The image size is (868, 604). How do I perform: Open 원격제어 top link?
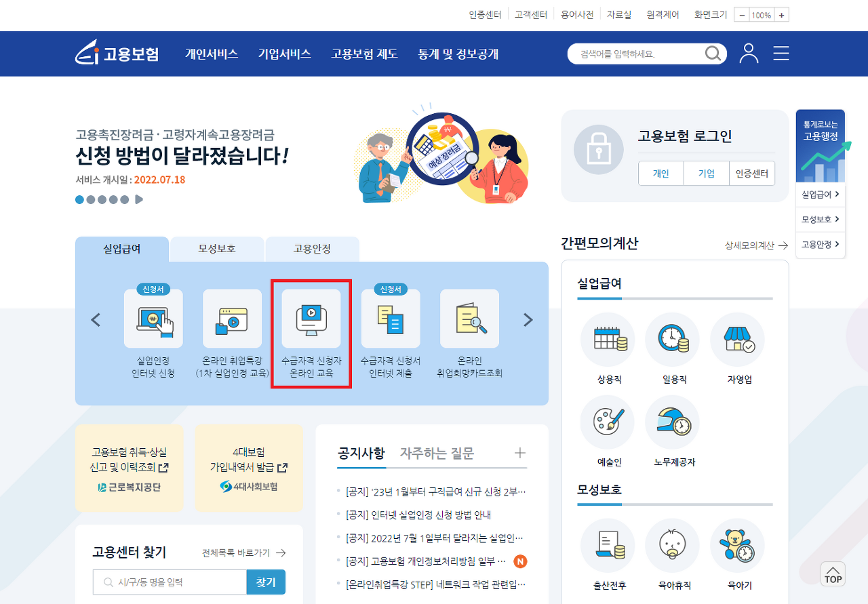tap(663, 14)
